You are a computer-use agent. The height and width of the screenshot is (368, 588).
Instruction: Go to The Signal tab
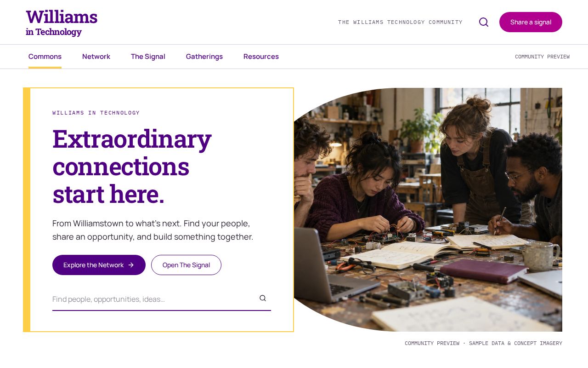click(x=148, y=57)
